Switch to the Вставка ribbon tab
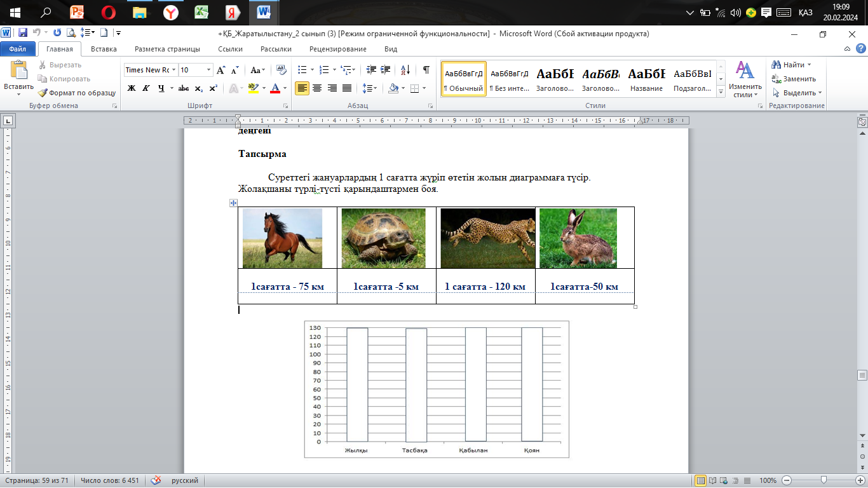The height and width of the screenshot is (488, 868). [x=104, y=49]
